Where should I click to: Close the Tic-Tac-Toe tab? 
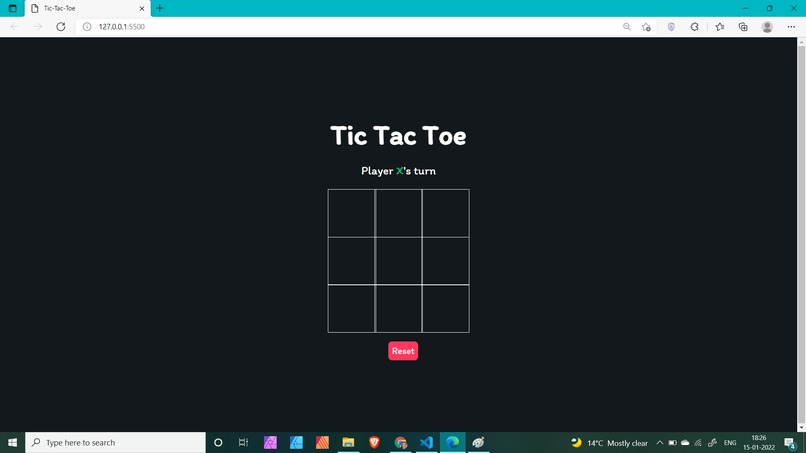coord(142,8)
